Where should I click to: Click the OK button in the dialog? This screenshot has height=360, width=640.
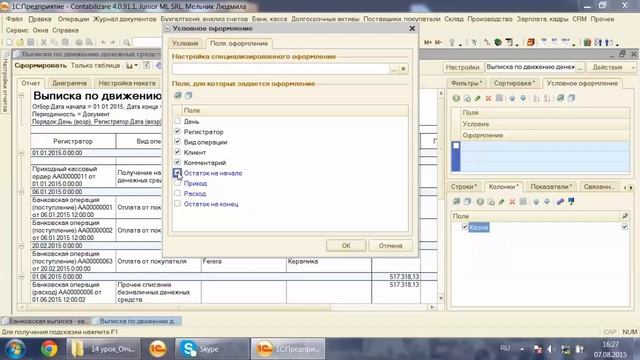point(346,245)
